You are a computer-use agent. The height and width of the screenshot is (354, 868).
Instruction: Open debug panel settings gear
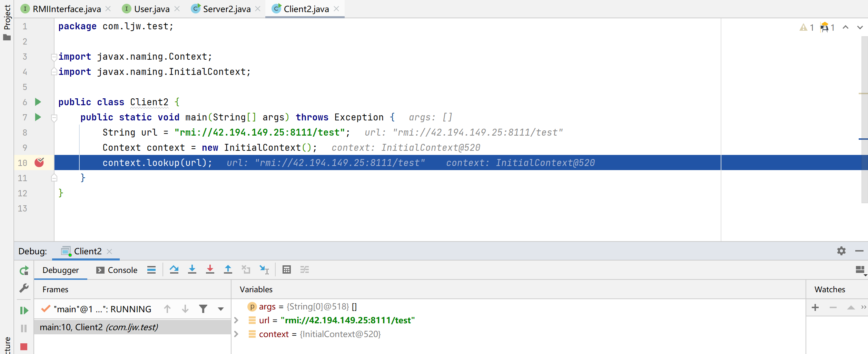click(x=841, y=251)
